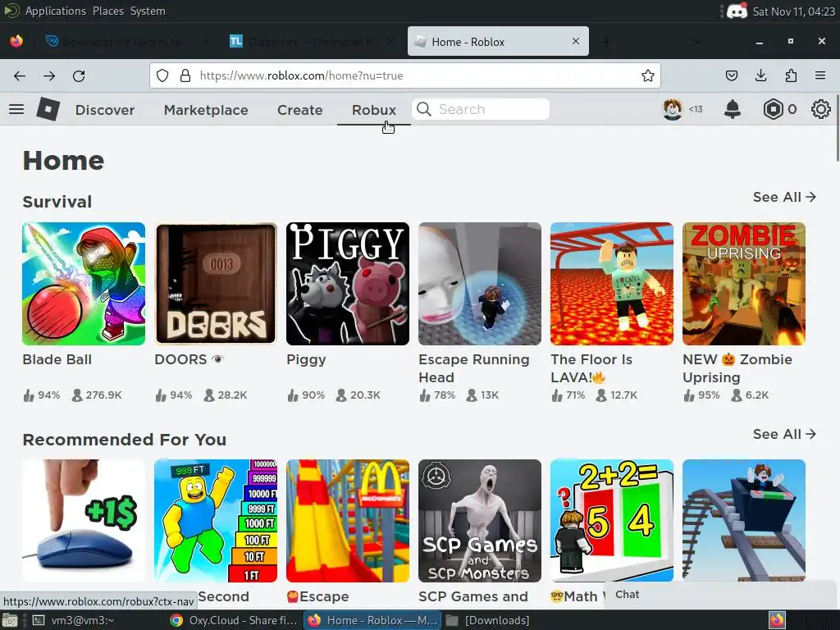Open the Blade Ball game title
This screenshot has width=840, height=630.
[x=57, y=359]
